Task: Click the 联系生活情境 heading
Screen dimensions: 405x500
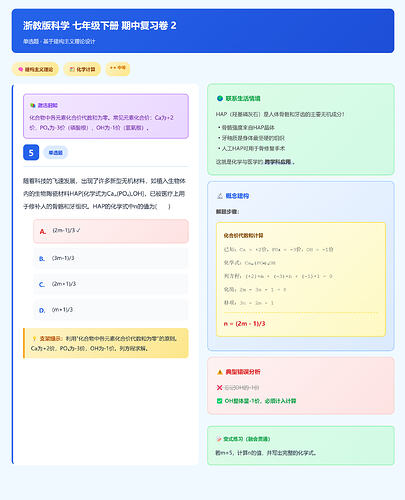Action: click(243, 98)
